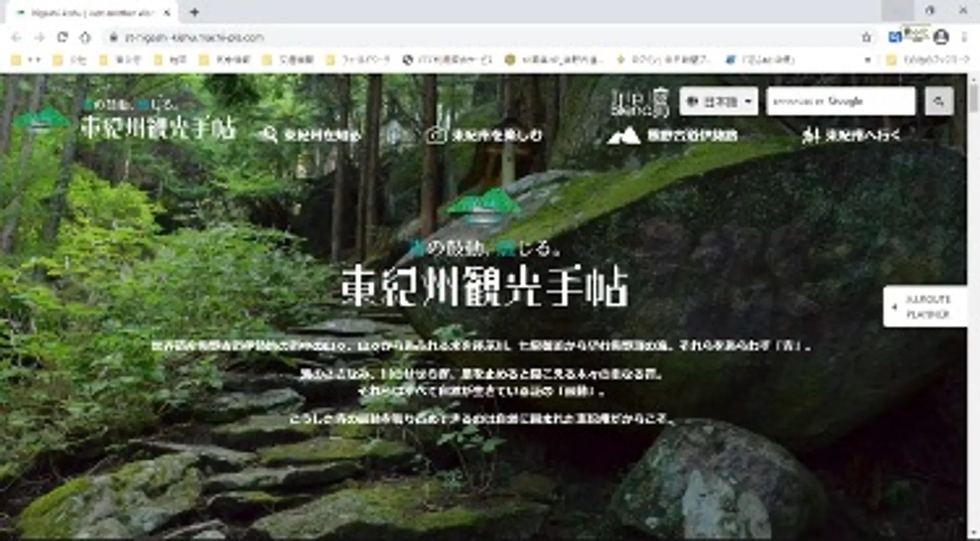Bookmark this page with the star icon
Screen dimensions: 980x541
[866, 37]
